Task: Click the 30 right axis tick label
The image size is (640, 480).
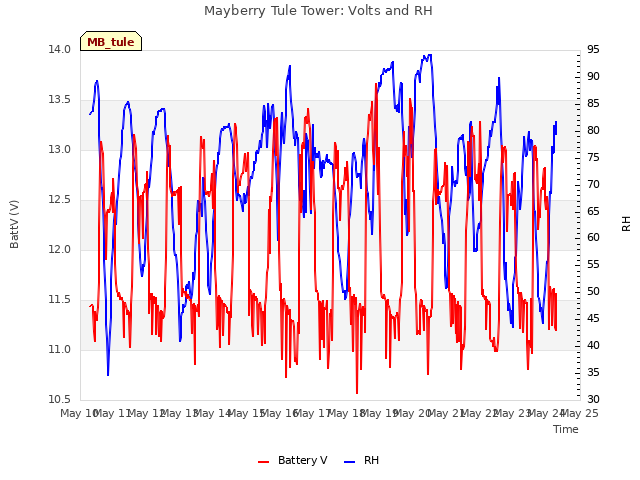Action: coord(593,399)
